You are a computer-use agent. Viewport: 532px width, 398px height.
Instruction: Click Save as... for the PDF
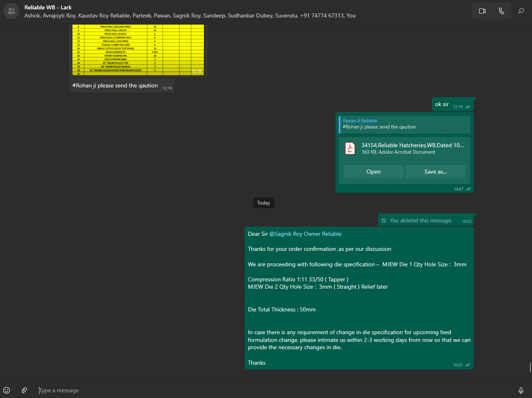click(435, 172)
